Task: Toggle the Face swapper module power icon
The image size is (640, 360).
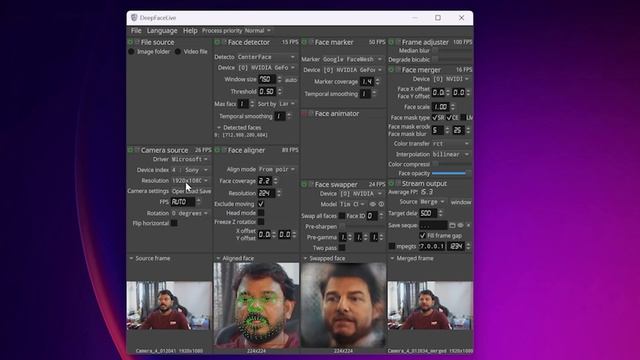Action: coord(304,184)
